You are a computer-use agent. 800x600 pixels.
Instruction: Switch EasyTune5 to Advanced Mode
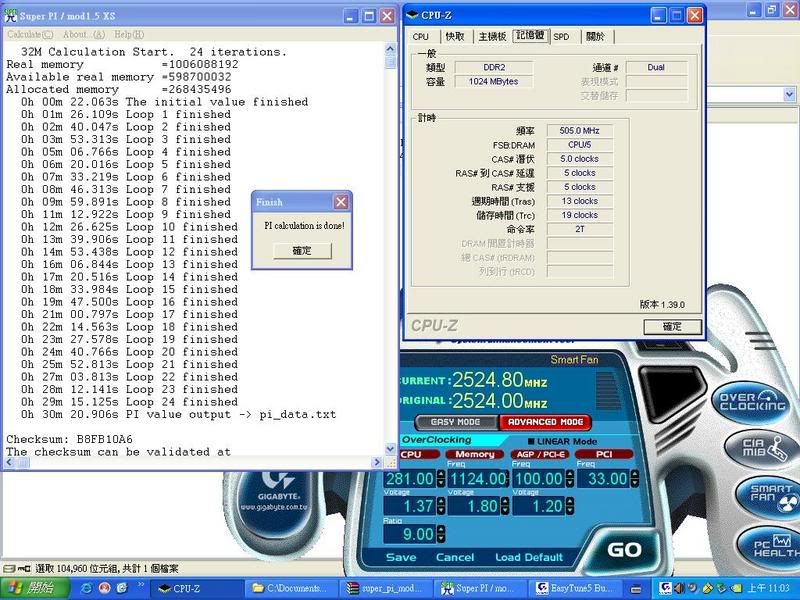[545, 422]
